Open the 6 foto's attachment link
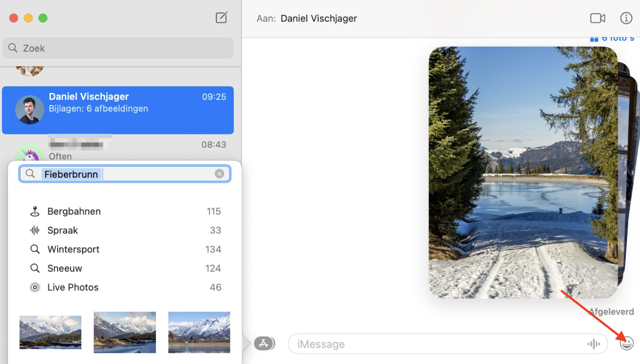Image resolution: width=640 pixels, height=364 pixels. coord(611,38)
